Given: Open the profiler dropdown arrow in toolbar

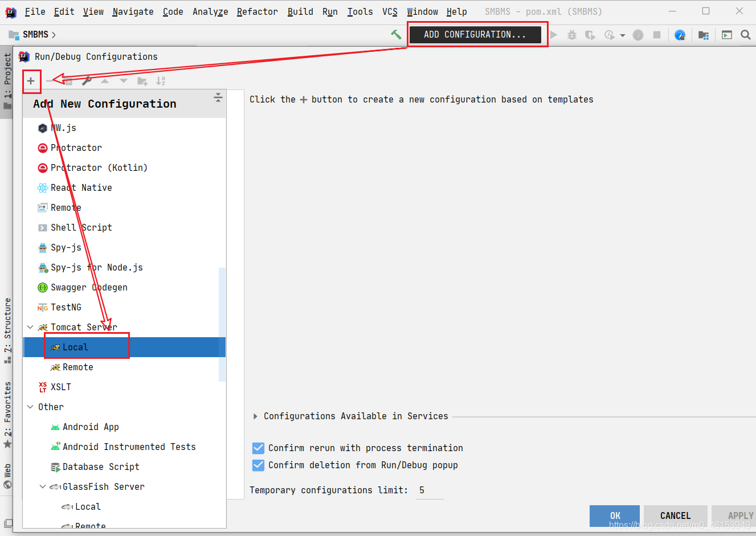Looking at the screenshot, I should (x=622, y=35).
